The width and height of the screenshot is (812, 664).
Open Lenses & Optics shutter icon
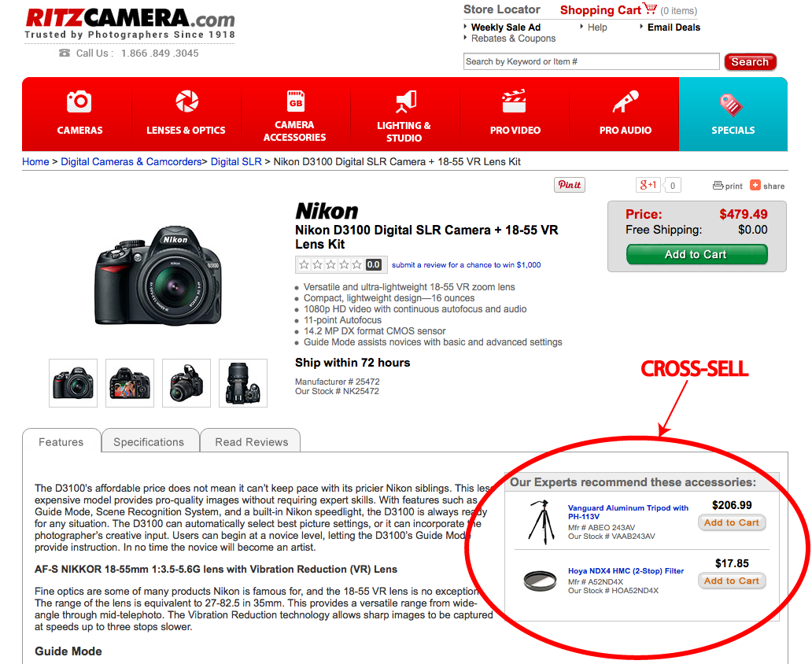pos(186,102)
